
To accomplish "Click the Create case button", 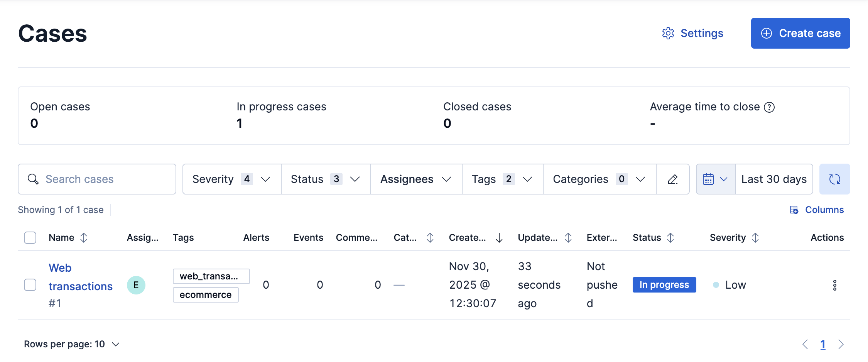I will [x=800, y=33].
